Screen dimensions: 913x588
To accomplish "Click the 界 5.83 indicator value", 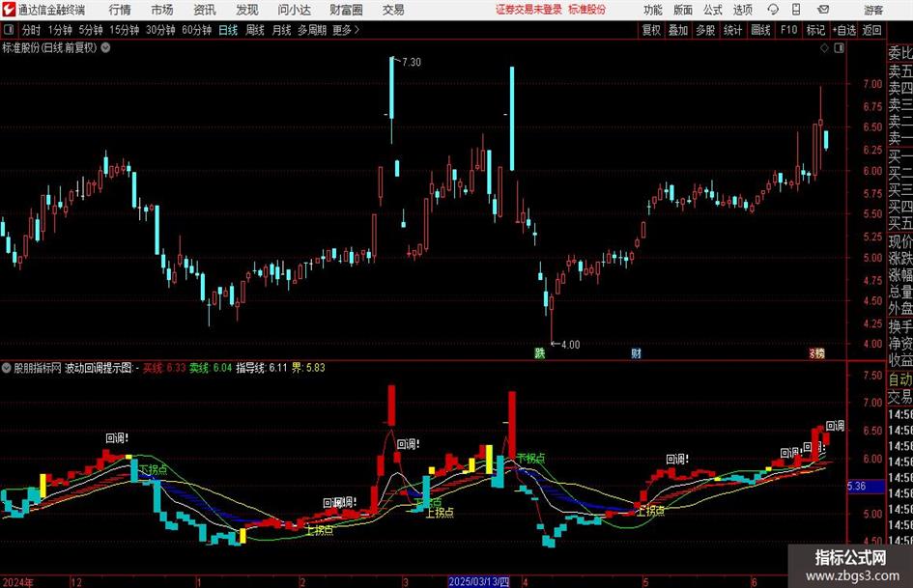I will tap(308, 368).
